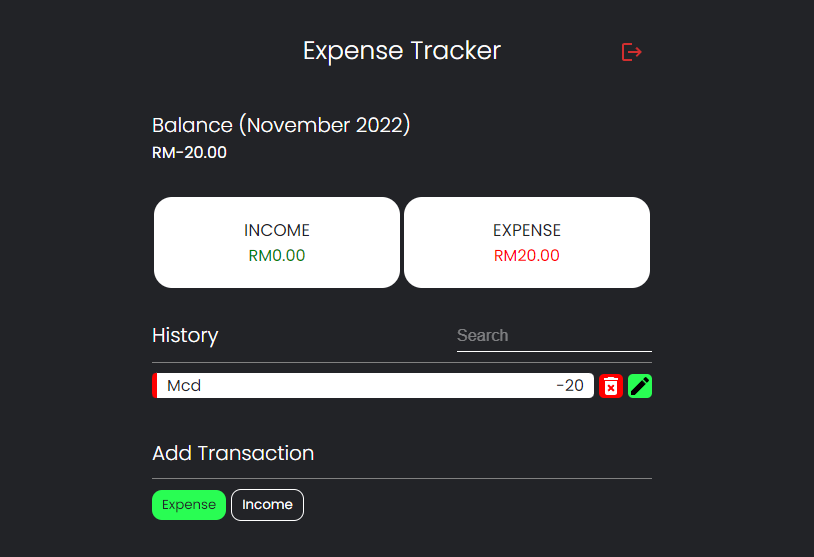Click the Mcd transaction name

(x=184, y=386)
